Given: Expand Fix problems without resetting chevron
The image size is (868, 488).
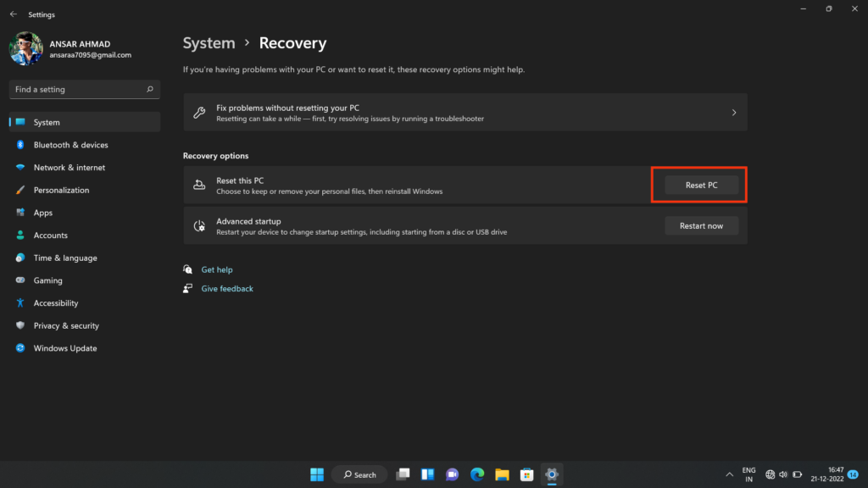Looking at the screenshot, I should coord(734,113).
